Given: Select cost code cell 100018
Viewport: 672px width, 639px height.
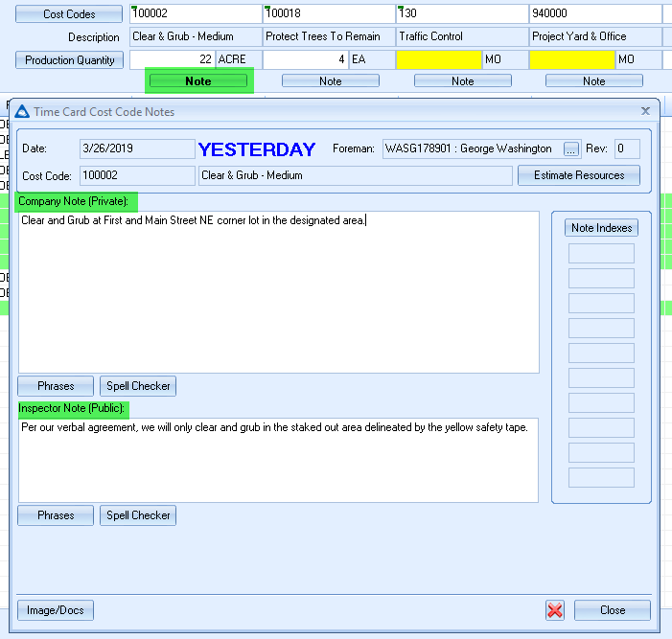Looking at the screenshot, I should [329, 13].
